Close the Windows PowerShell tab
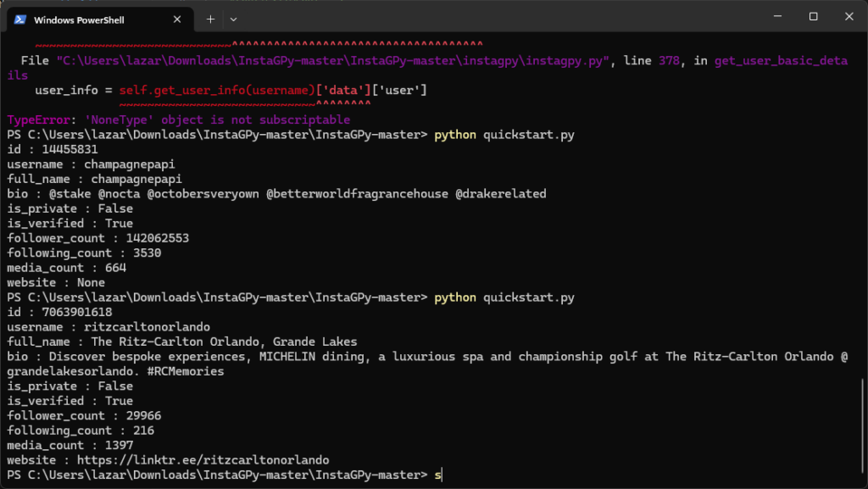The height and width of the screenshot is (489, 868). [175, 19]
